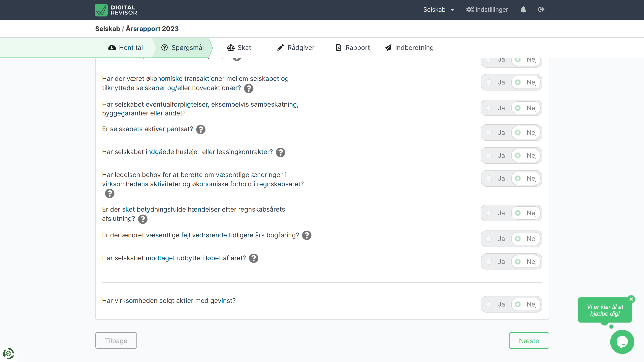This screenshot has height=362, width=644.
Task: Click the Årsrapport 2023 breadcrumb
Action: tap(152, 29)
